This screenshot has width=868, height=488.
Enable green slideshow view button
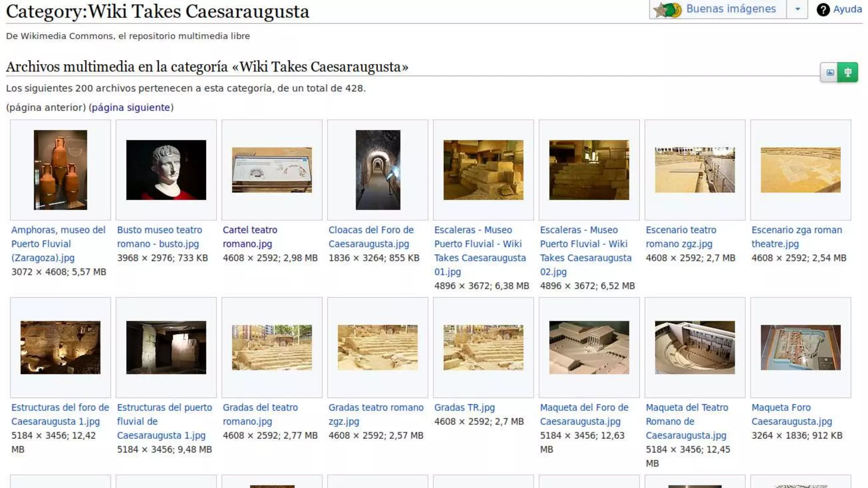coord(848,72)
